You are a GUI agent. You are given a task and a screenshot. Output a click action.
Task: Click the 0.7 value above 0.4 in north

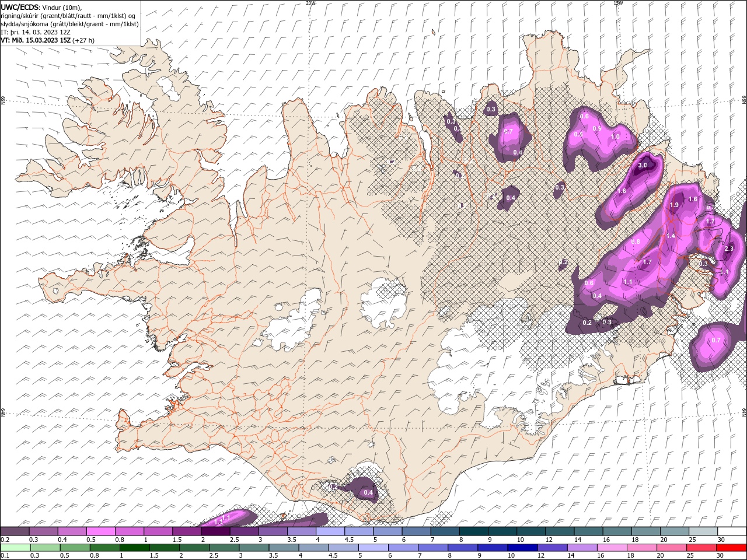click(508, 132)
